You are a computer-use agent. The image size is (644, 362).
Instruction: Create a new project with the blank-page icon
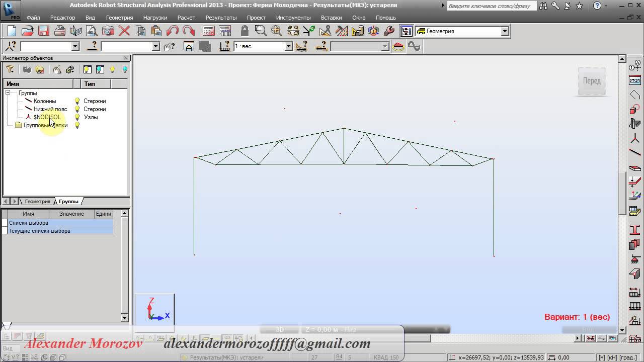(x=12, y=31)
